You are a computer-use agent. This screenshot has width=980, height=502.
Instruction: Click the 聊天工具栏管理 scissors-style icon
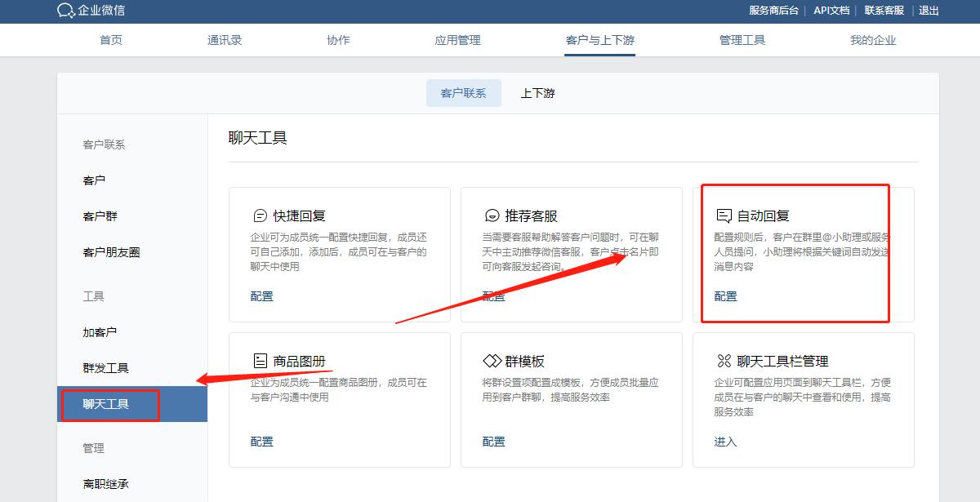[724, 359]
